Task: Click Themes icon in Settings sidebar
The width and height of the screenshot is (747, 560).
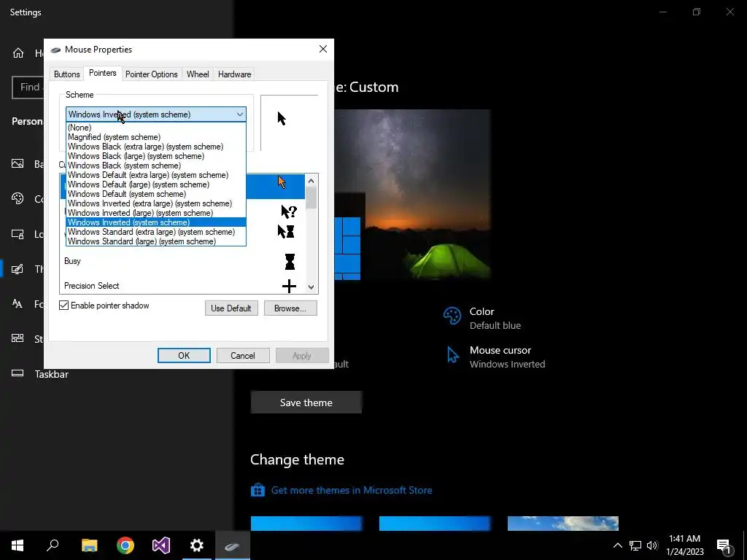Action: pos(18,269)
